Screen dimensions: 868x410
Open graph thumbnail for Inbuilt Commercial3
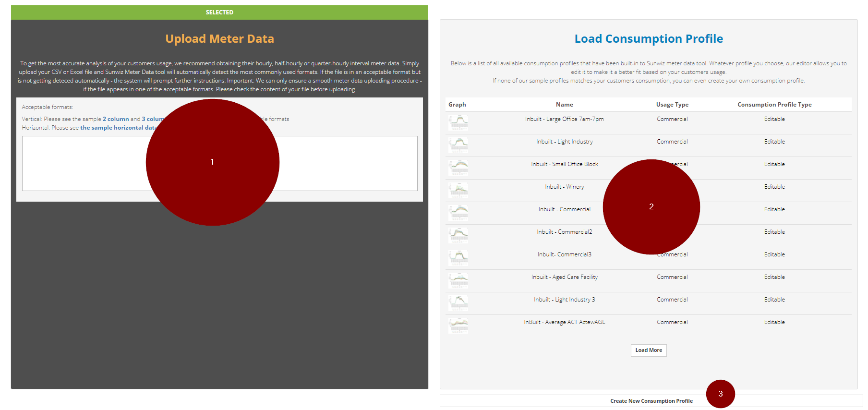pos(458,258)
